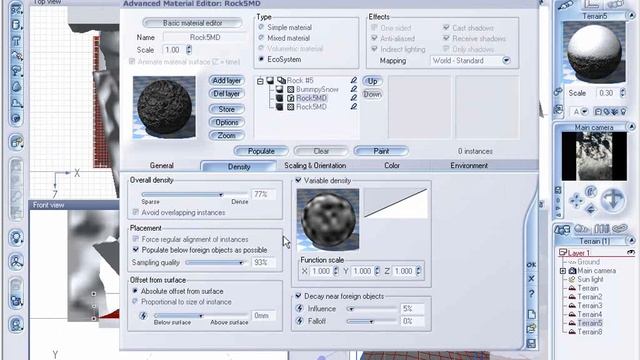640x360 pixels.
Task: Toggle the Variable density checkbox
Action: (298, 180)
